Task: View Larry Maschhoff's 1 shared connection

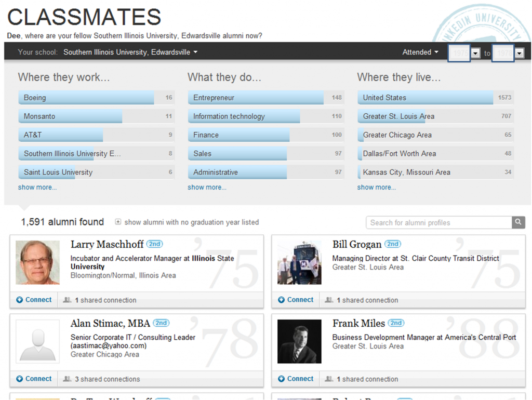Action: [x=105, y=300]
